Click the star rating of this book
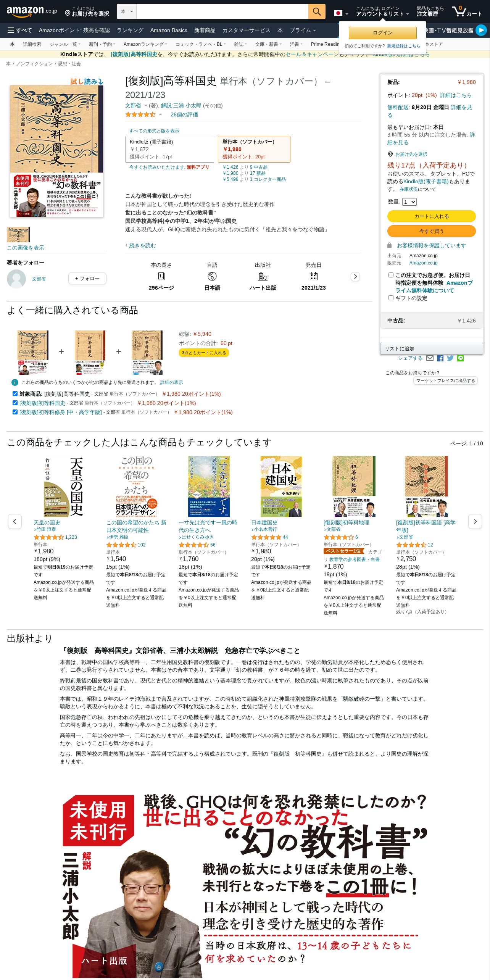This screenshot has width=490, height=980. tap(140, 114)
